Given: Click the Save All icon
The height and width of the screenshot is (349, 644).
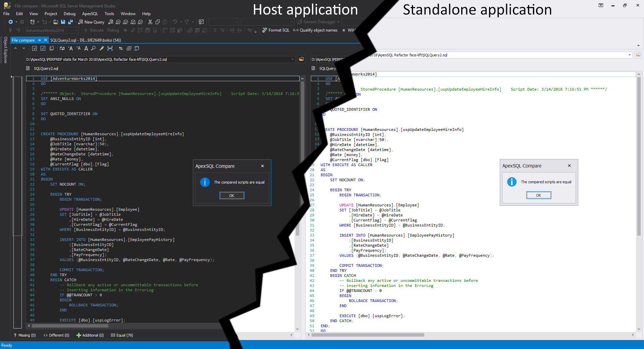Looking at the screenshot, I should tap(70, 22).
